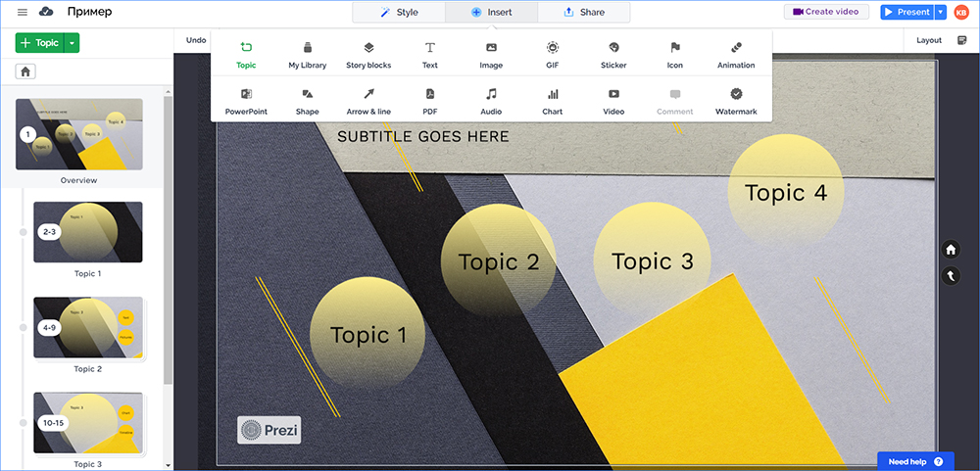Switch to the Style tab
980x471 pixels.
coord(399,12)
